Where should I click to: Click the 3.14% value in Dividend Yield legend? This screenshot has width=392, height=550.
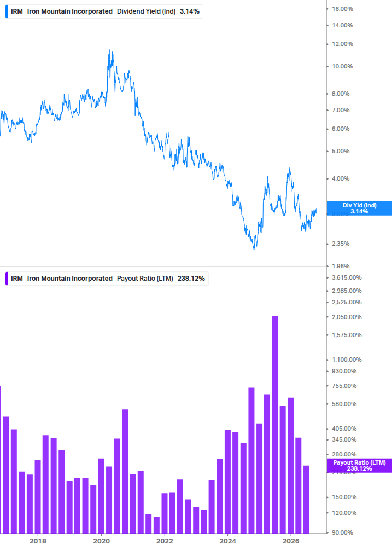pos(190,11)
